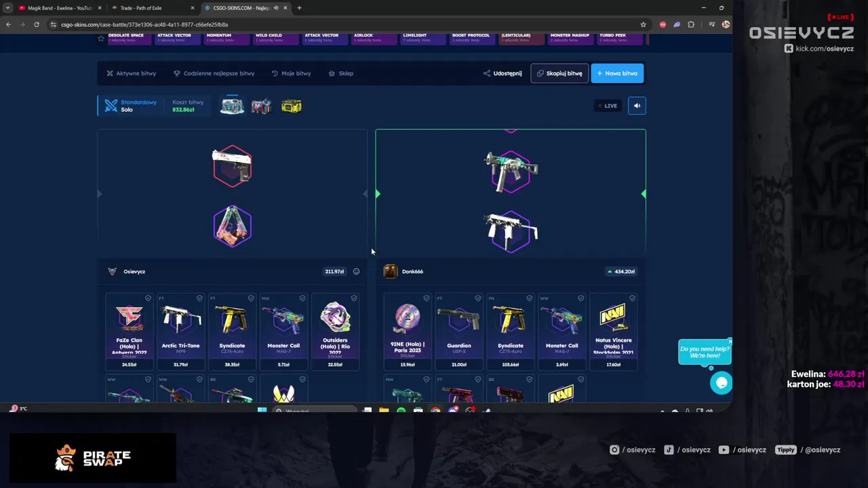The height and width of the screenshot is (488, 868).
Task: Open the Sklep tab
Action: point(340,73)
